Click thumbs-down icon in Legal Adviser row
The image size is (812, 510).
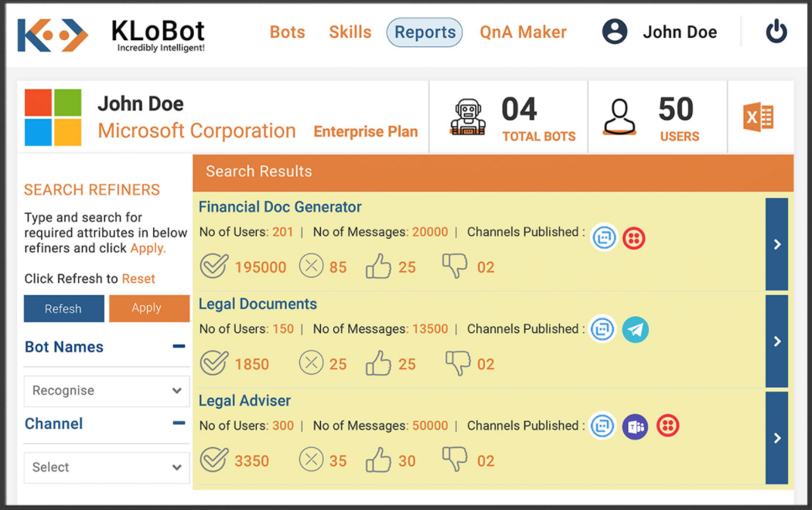pyautogui.click(x=455, y=459)
